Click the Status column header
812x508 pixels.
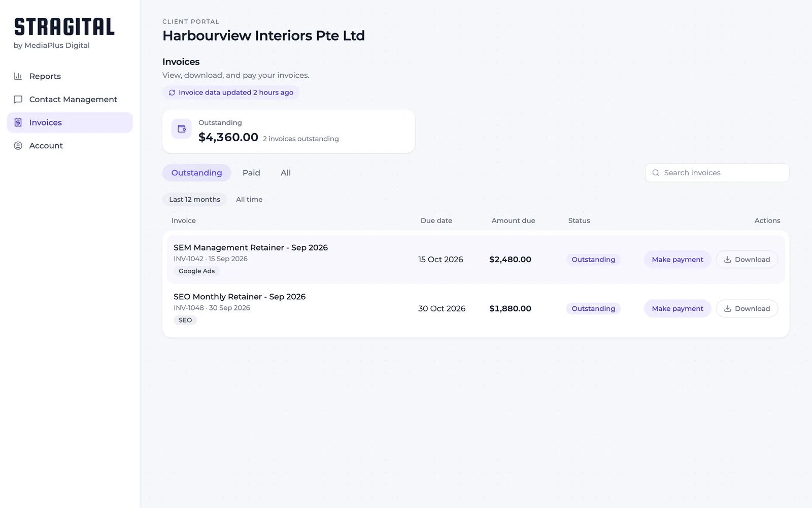click(579, 221)
